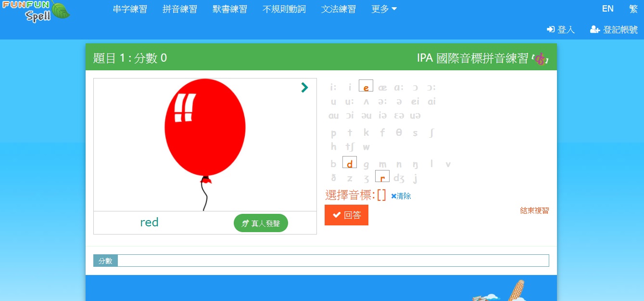The height and width of the screenshot is (301, 644).
Task: Click the phonetic symbol æ
Action: 382,88
